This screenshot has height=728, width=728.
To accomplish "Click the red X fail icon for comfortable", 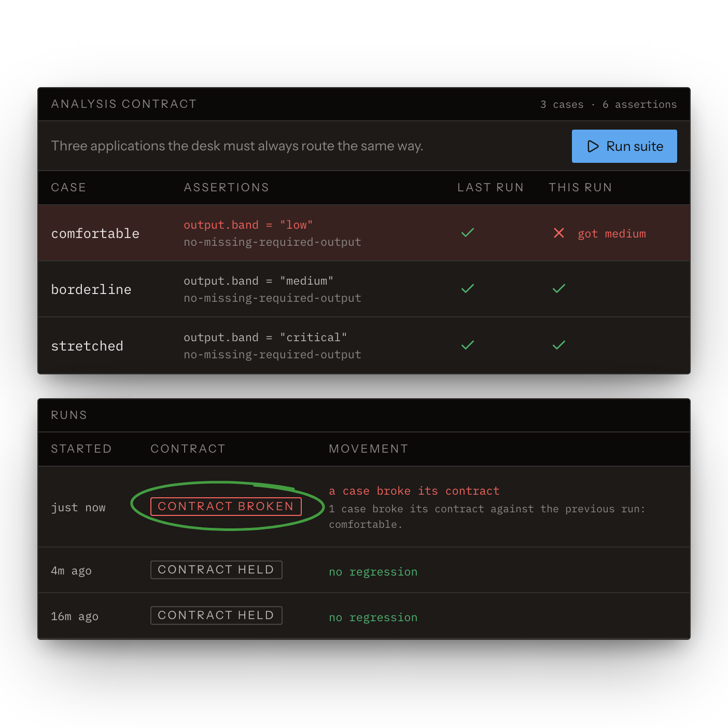I will point(559,233).
